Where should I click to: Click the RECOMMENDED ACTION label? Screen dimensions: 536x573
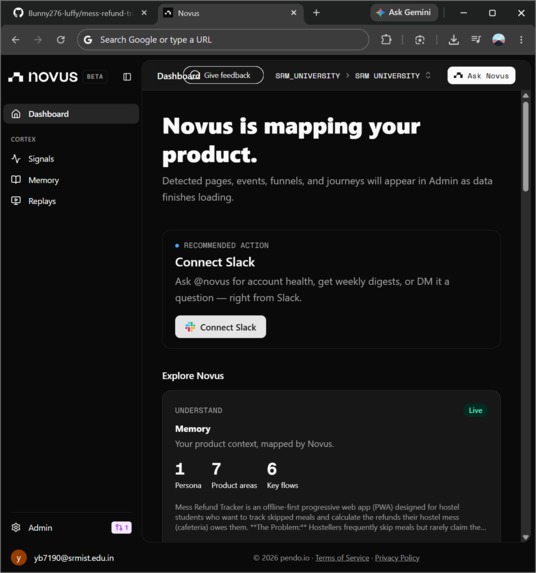(x=226, y=246)
